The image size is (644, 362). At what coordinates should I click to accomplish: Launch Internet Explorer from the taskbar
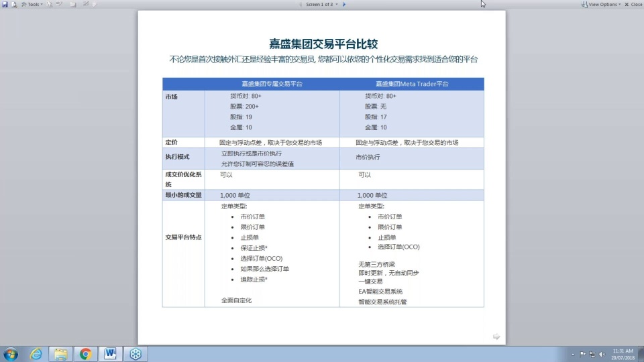pyautogui.click(x=36, y=353)
